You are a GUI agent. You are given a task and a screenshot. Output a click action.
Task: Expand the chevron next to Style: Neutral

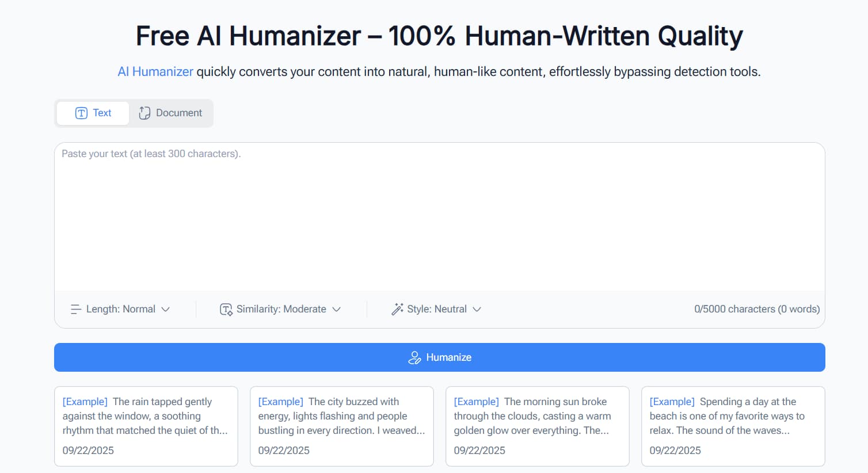478,309
